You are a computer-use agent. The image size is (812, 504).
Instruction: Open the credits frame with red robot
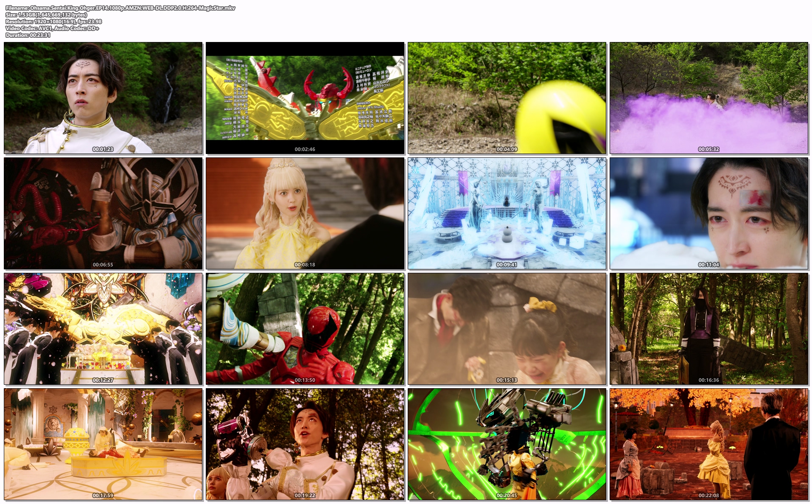tap(305, 98)
